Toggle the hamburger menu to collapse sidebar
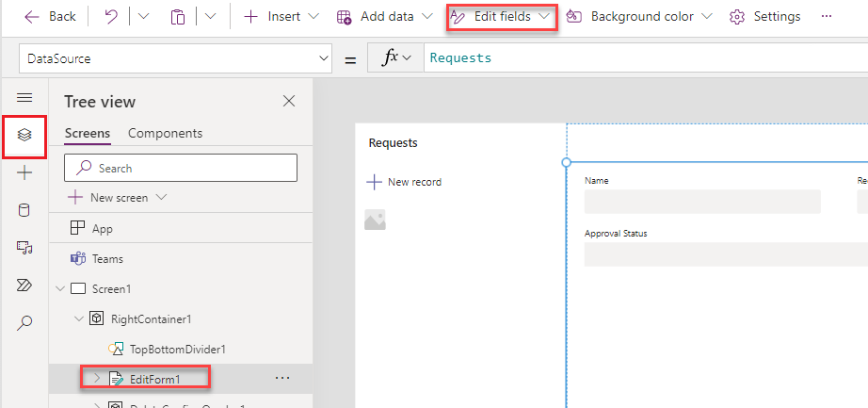Image resolution: width=868 pixels, height=408 pixels. tap(24, 98)
